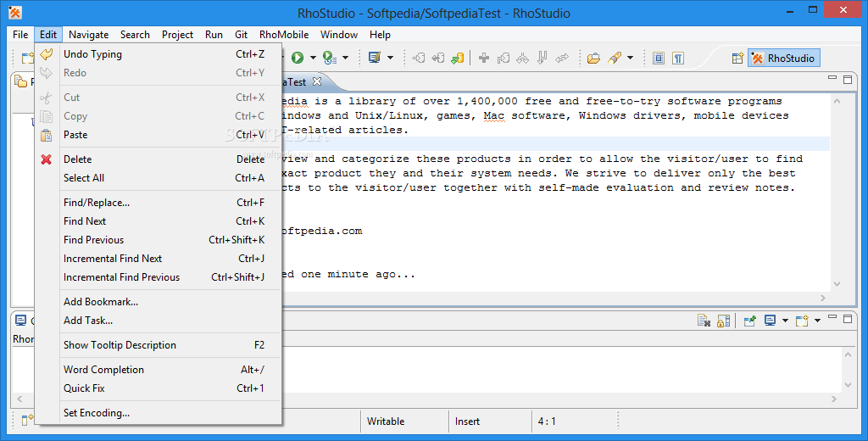Toggle Pin Console
Screen dimensions: 868x441
(x=750, y=321)
